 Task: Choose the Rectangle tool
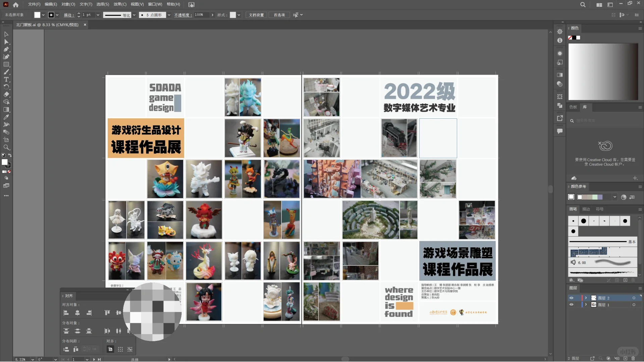[6, 64]
